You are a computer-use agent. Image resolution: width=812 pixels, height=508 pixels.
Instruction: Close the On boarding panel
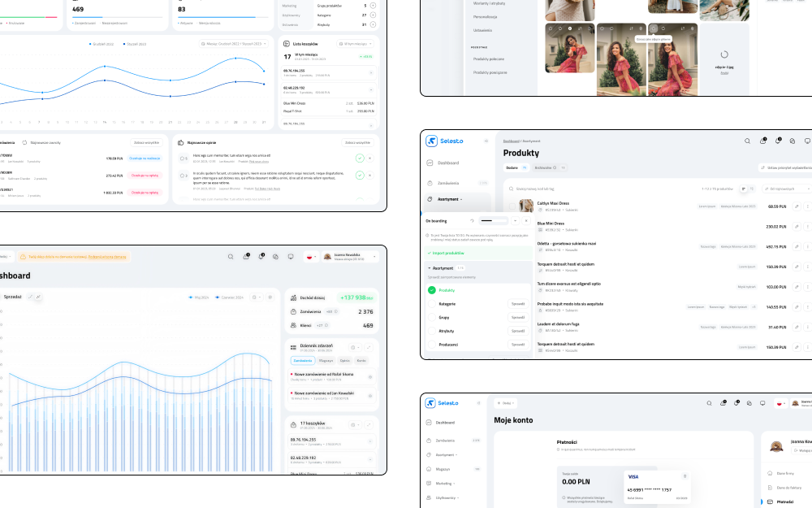click(x=525, y=220)
